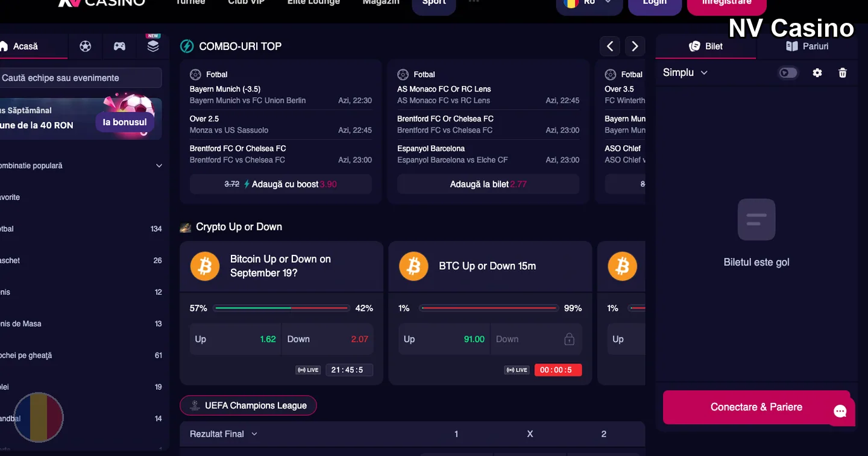Open the Rezultat Final market dropdown
Screen dimensions: 868x456
[x=224, y=434]
